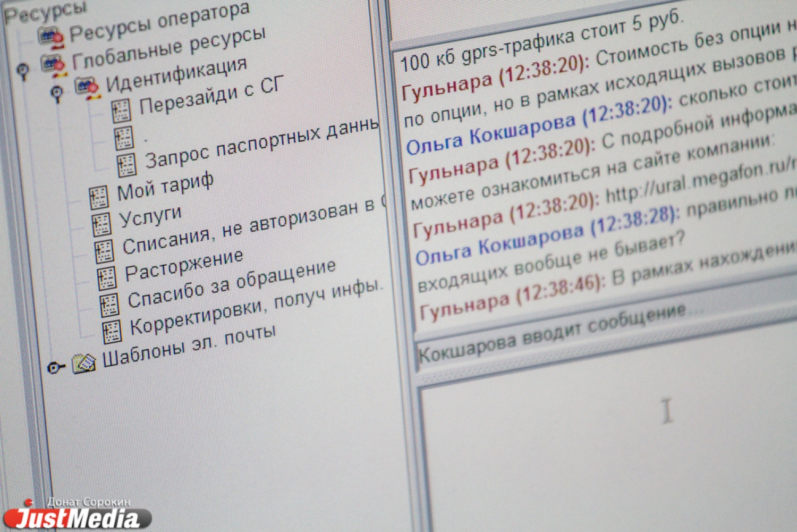Click the Спасибо за обращение template icon
The height and width of the screenshot is (532, 797).
click(x=109, y=305)
